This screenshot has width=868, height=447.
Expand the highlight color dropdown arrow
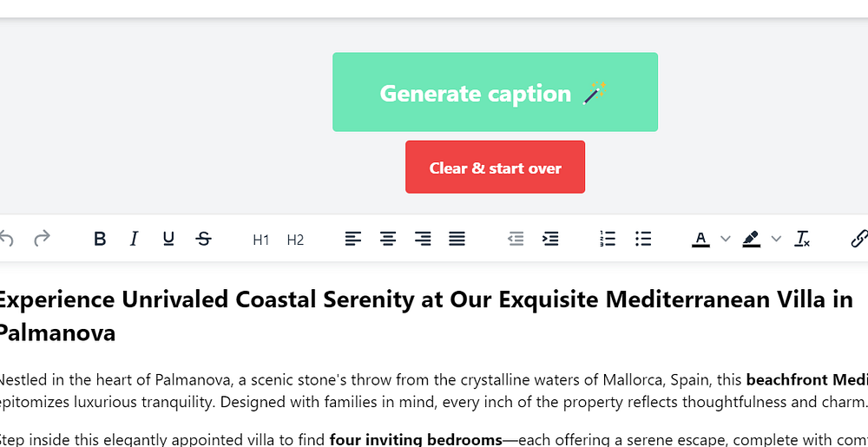(776, 240)
